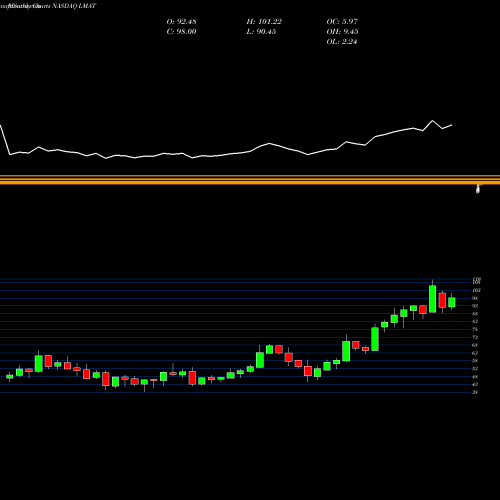Click the highest peak of the white line
Screen dimensions: 500x500
433,121
